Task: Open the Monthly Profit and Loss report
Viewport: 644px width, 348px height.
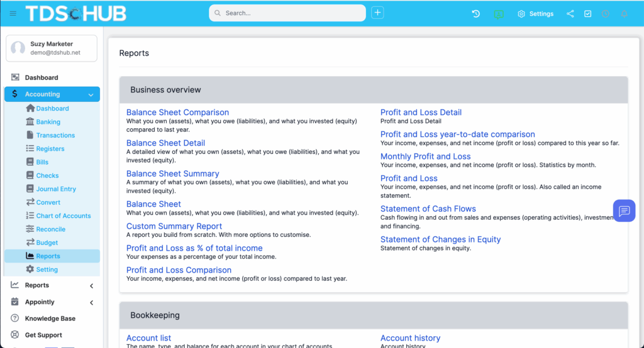Action: [x=425, y=156]
